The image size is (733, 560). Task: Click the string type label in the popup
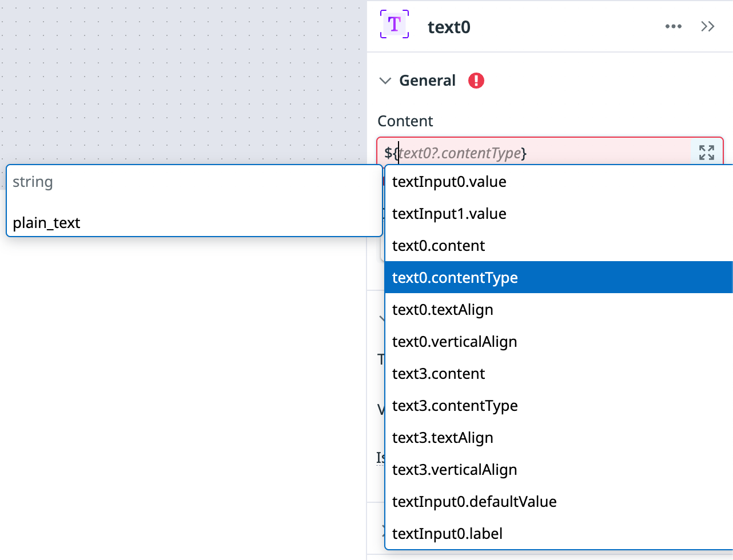(33, 182)
